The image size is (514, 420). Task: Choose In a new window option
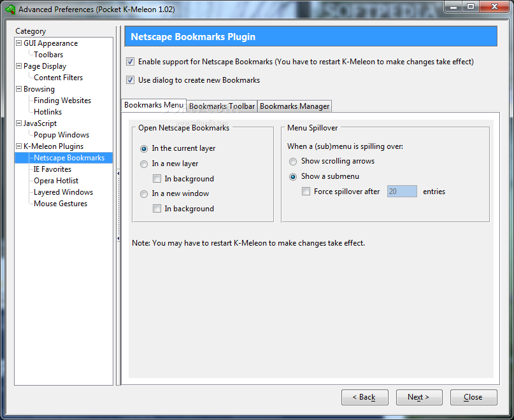[x=144, y=194]
